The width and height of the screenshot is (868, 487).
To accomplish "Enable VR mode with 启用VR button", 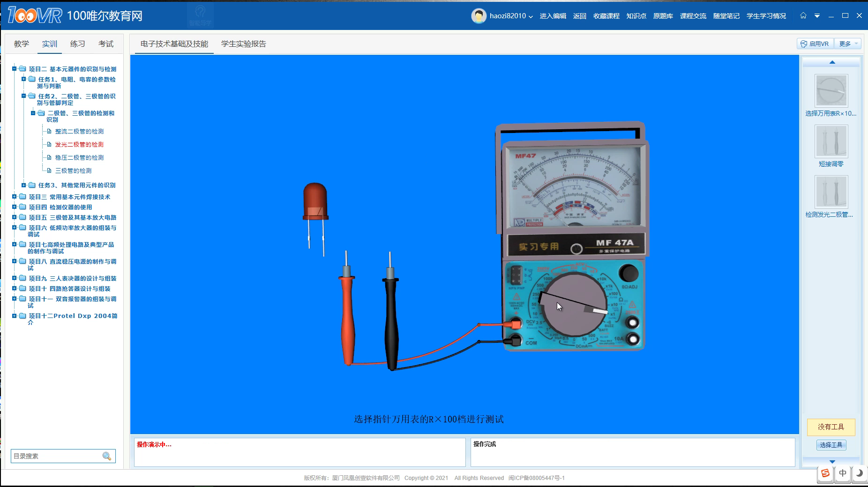I will click(x=815, y=44).
